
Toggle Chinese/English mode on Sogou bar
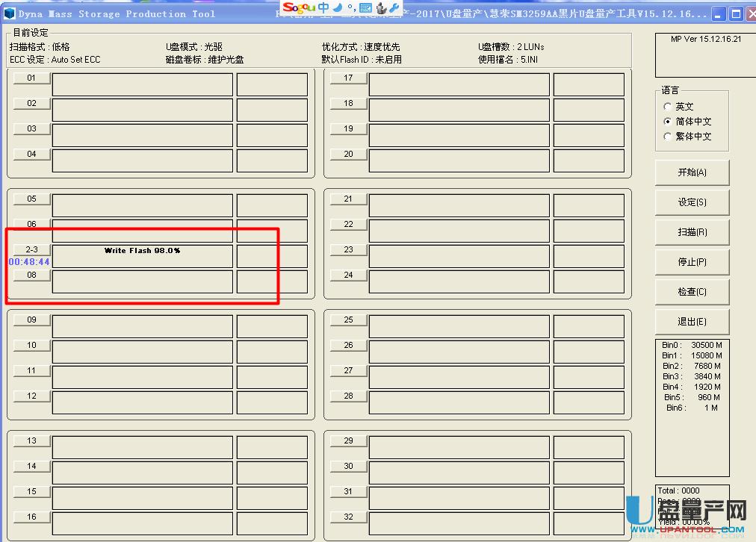[x=323, y=8]
